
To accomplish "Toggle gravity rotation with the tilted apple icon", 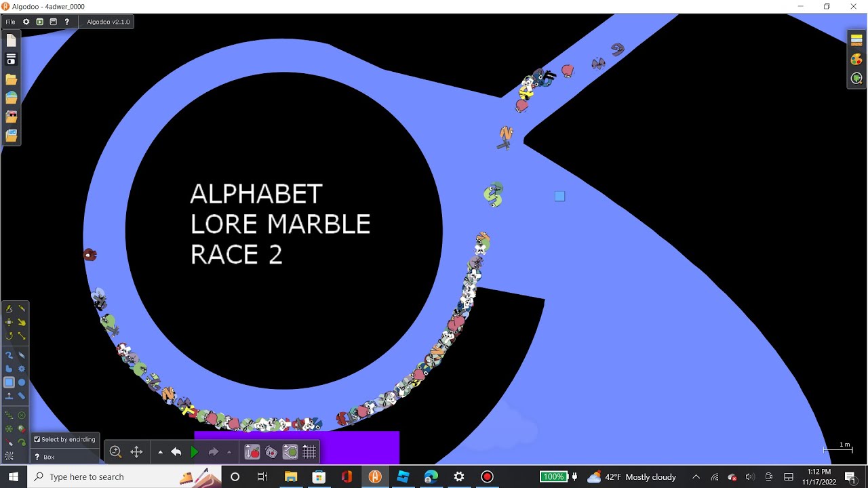I will [271, 452].
